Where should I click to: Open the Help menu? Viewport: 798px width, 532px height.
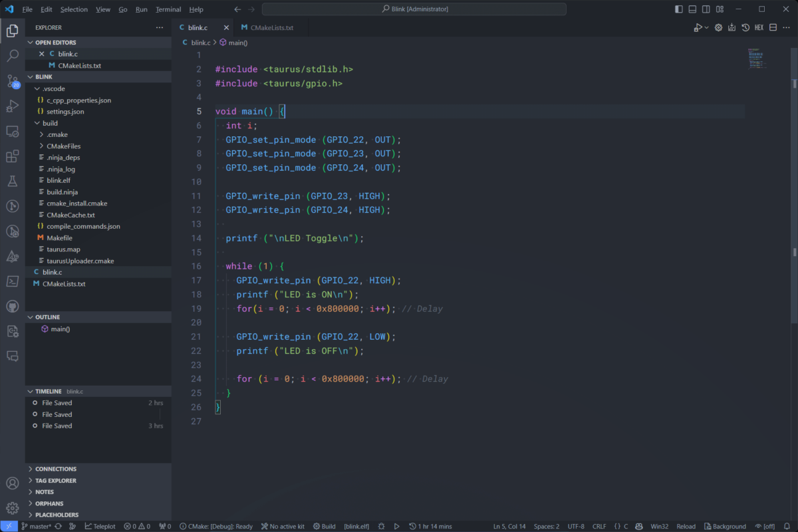(x=196, y=9)
